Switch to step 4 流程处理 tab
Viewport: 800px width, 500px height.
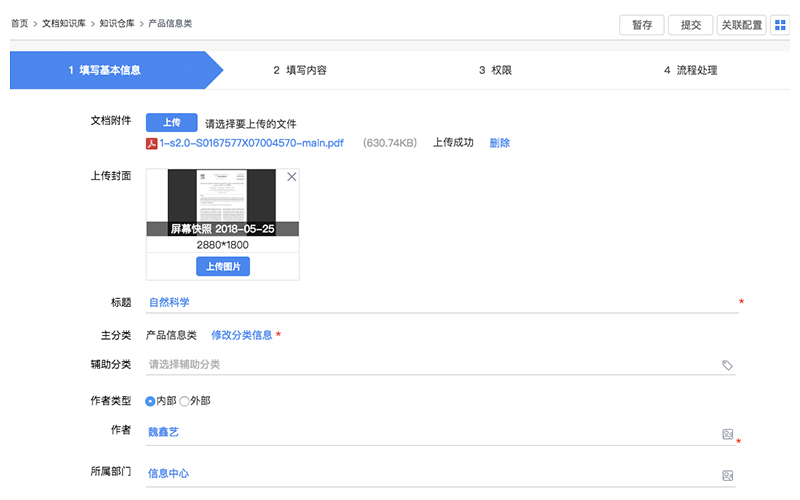pos(690,71)
